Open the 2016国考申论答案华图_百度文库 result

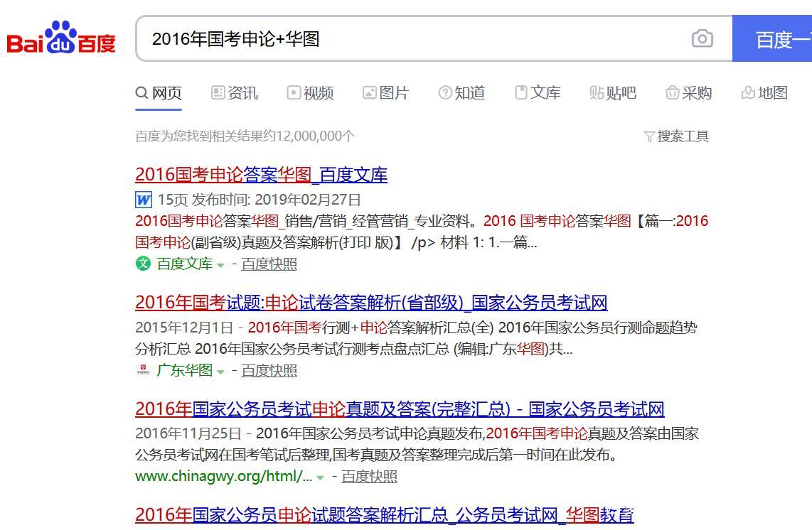[x=261, y=175]
